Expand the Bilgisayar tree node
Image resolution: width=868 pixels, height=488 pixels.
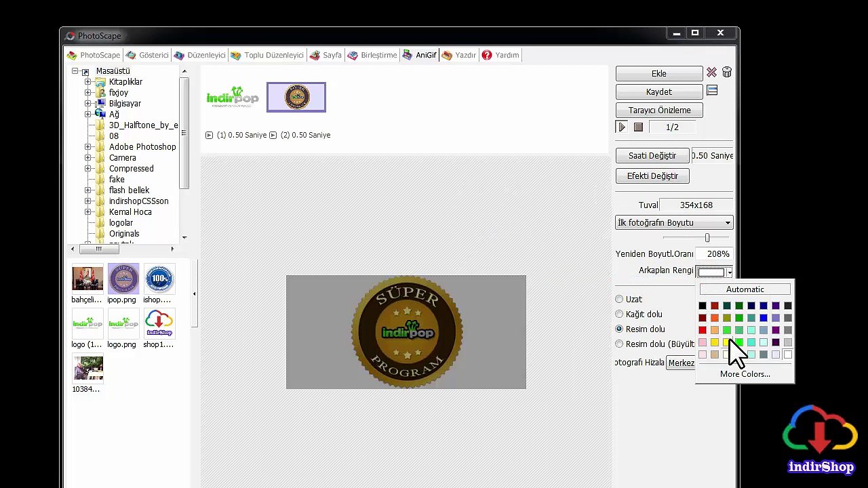coord(87,104)
